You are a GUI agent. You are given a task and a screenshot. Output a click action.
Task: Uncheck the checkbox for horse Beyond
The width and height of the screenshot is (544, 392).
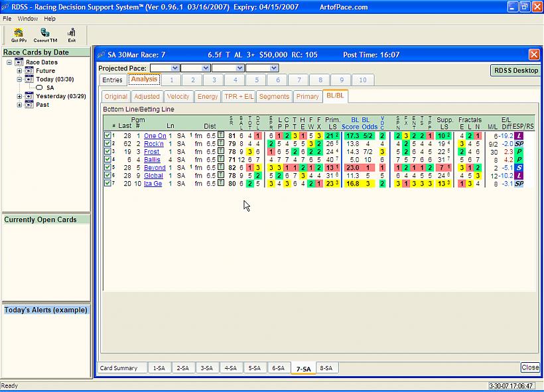point(107,167)
